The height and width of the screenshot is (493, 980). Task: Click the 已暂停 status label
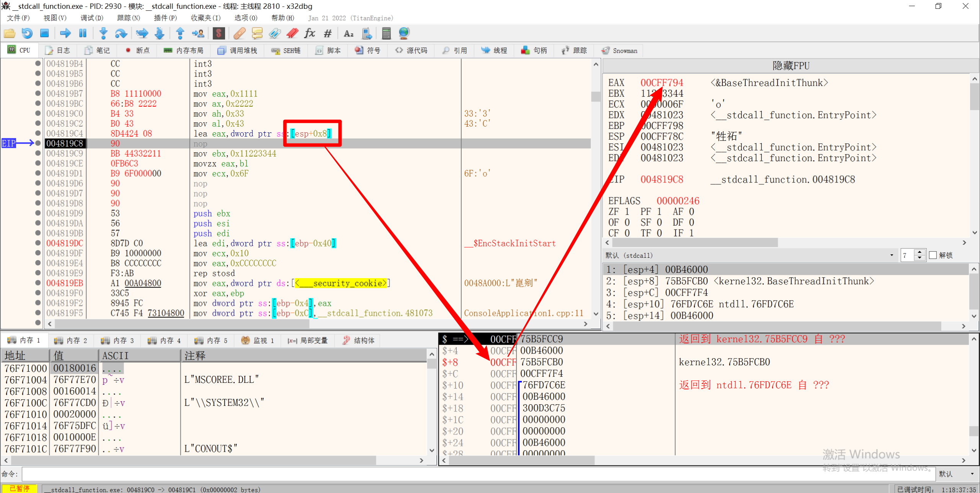coord(19,489)
